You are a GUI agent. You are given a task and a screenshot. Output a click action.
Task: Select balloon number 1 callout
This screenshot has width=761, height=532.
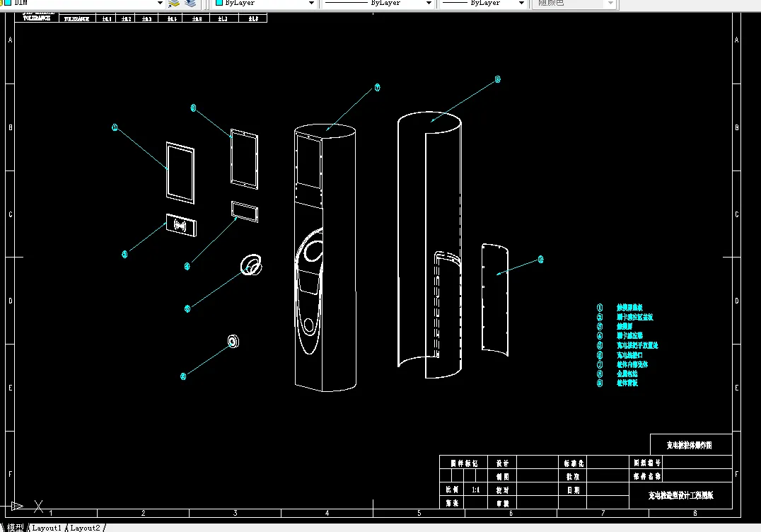[x=115, y=127]
